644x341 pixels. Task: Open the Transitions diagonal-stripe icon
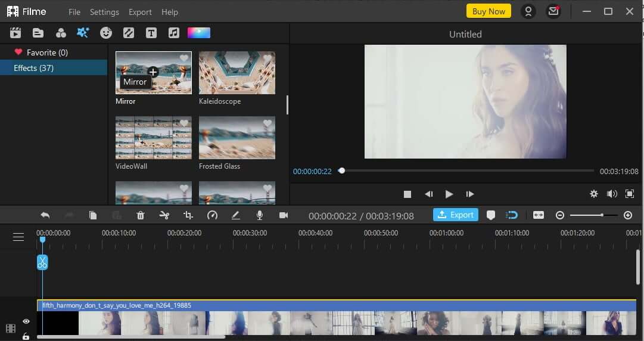[129, 33]
